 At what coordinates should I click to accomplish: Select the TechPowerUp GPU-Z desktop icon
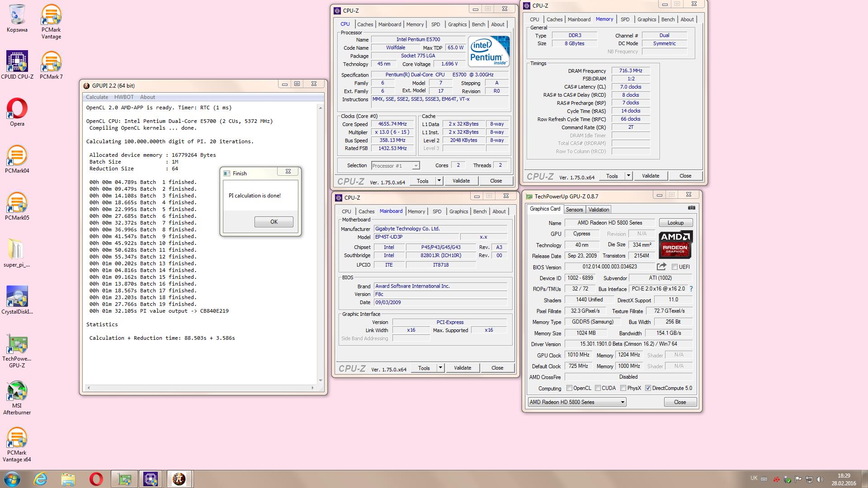(x=17, y=351)
